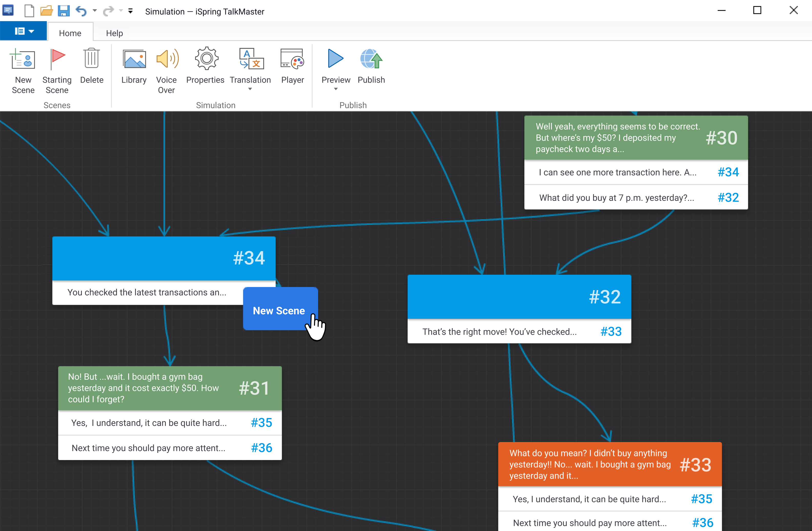The height and width of the screenshot is (531, 812).
Task: Open the media Library
Action: click(133, 66)
